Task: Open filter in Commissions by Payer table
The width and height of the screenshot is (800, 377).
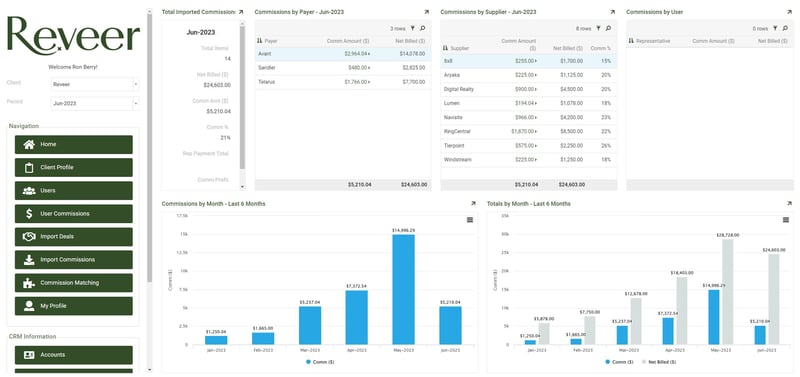Action: click(412, 29)
